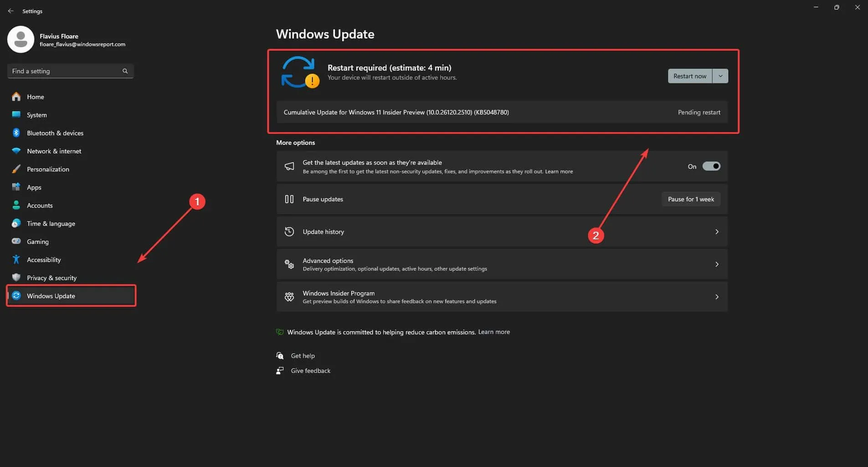
Task: Open the Restart now dropdown arrow
Action: point(720,76)
